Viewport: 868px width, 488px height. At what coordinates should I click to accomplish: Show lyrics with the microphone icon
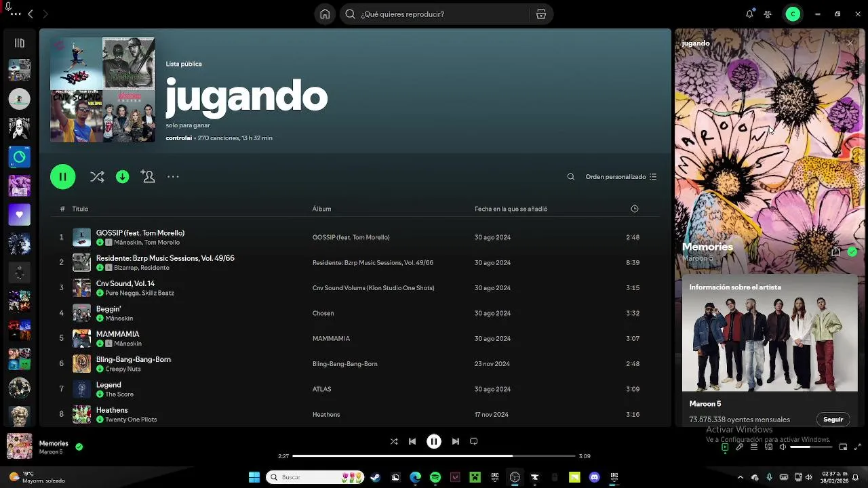pyautogui.click(x=740, y=447)
